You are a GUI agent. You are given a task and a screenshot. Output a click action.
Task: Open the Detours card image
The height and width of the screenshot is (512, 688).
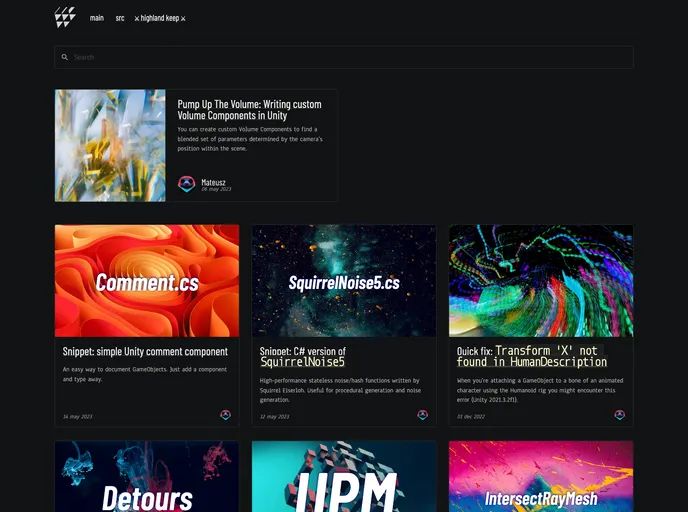(x=147, y=477)
